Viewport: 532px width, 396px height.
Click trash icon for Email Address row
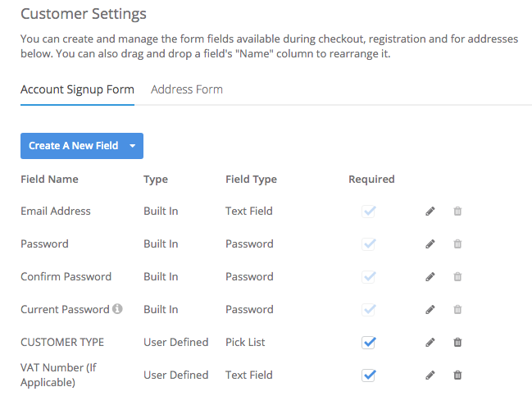point(457,212)
